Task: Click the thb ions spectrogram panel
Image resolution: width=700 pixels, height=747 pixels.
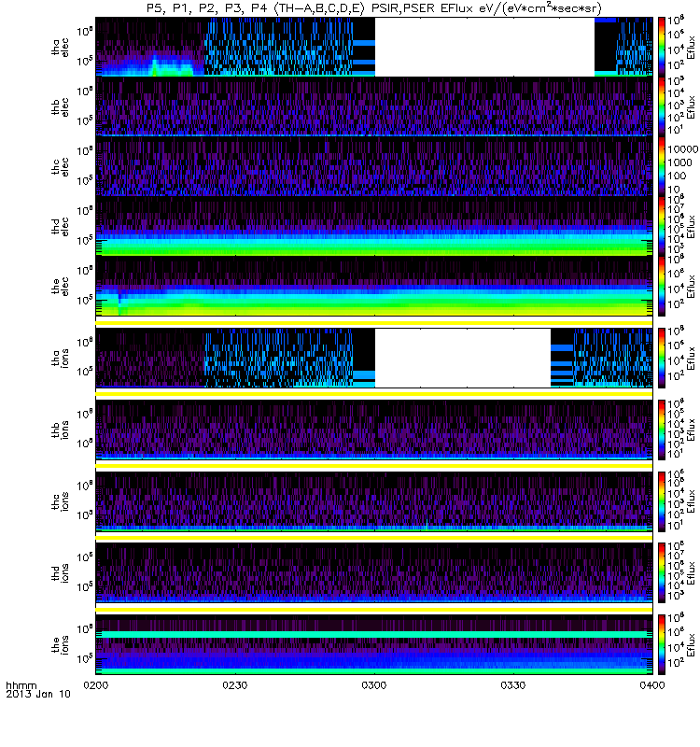Action: (374, 430)
